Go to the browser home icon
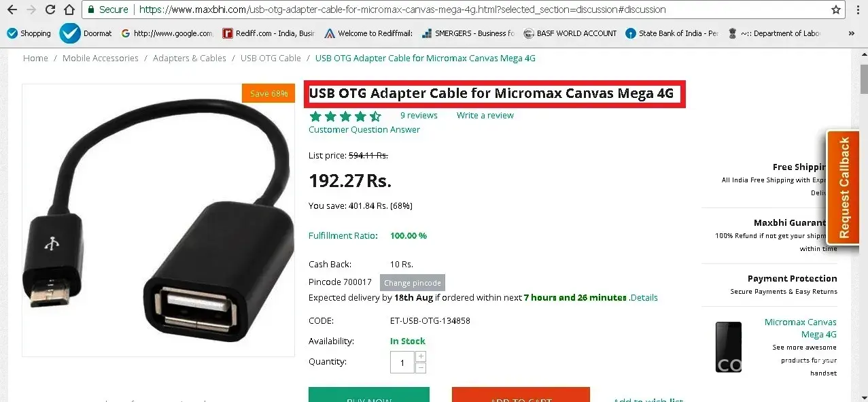The height and width of the screenshot is (402, 868). click(x=69, y=10)
